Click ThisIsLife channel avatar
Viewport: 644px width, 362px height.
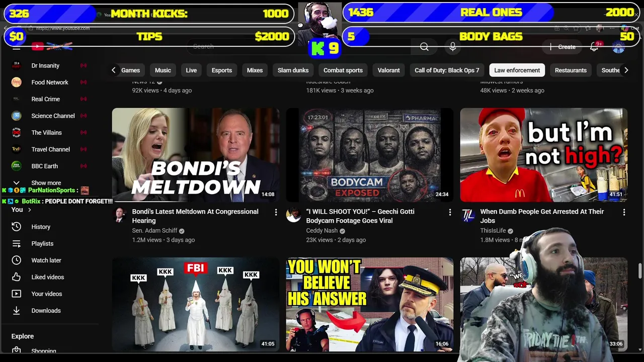[467, 215]
